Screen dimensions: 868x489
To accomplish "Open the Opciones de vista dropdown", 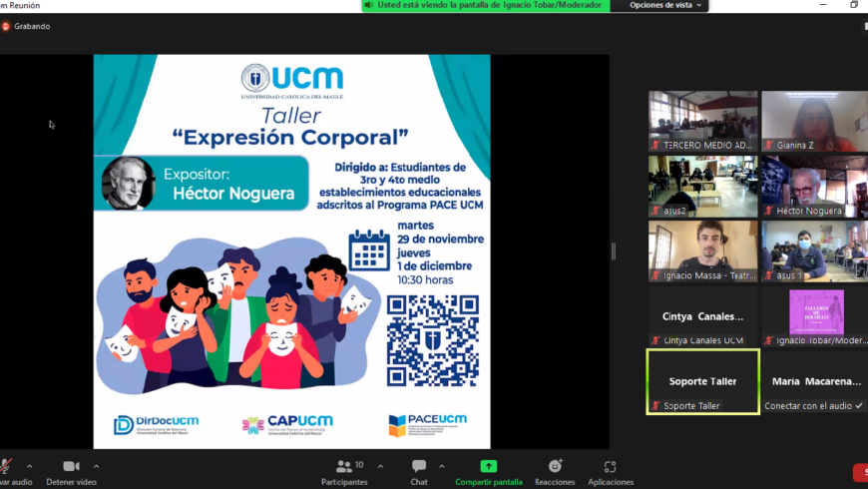I will [x=664, y=5].
